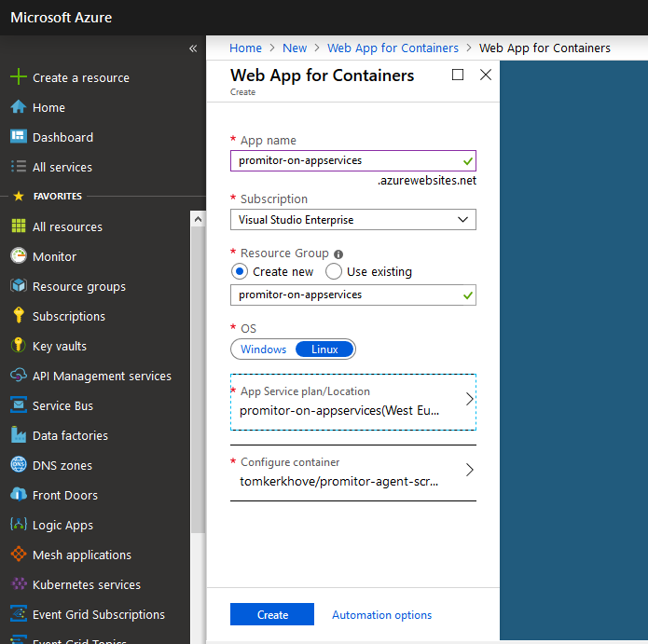
Task: Open Kubernetes services in the sidebar
Action: tap(87, 585)
